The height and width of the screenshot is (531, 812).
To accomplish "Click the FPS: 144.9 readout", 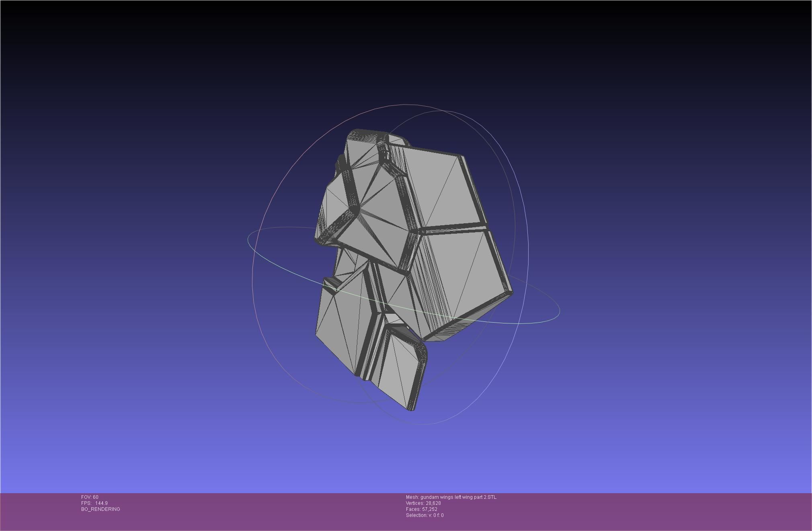I will click(x=94, y=503).
